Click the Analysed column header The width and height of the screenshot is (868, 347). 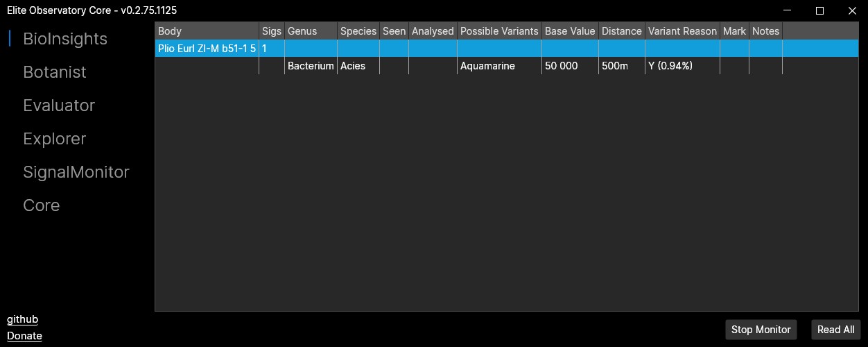pyautogui.click(x=433, y=31)
